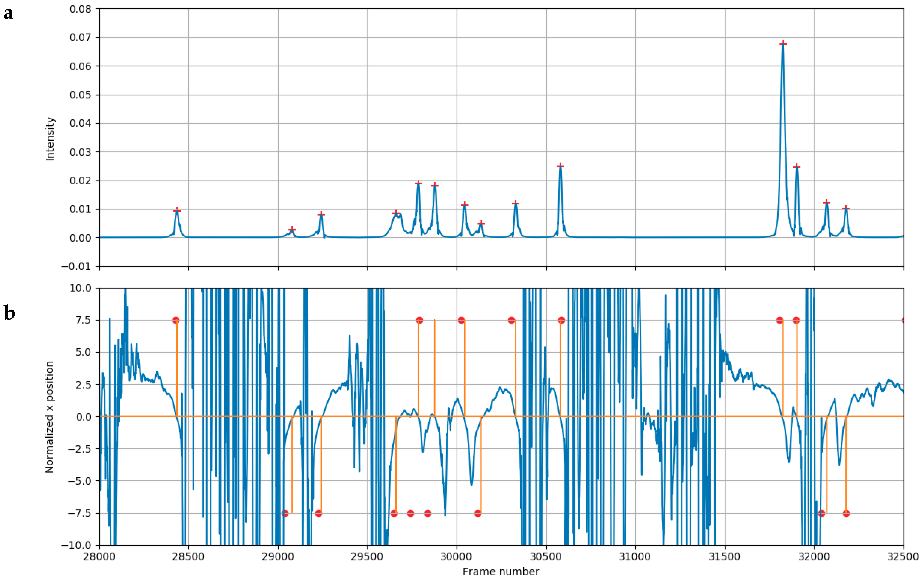Click the red plus on the rightmost intensity peak
This screenshot has width=924, height=582.
coord(846,208)
